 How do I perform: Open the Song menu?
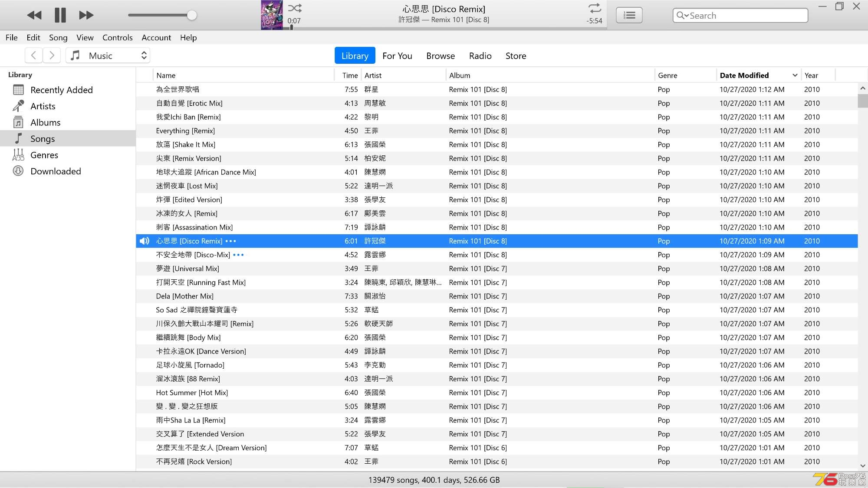(58, 38)
